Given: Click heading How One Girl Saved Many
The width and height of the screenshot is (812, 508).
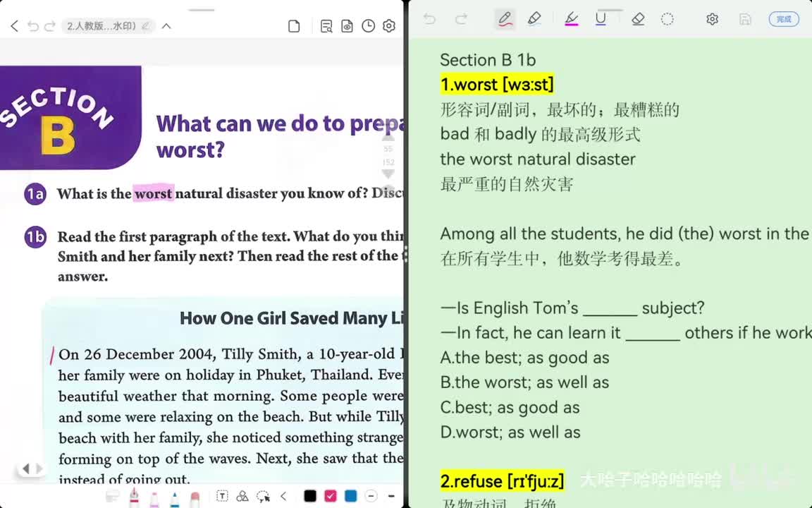Looking at the screenshot, I should pos(291,317).
